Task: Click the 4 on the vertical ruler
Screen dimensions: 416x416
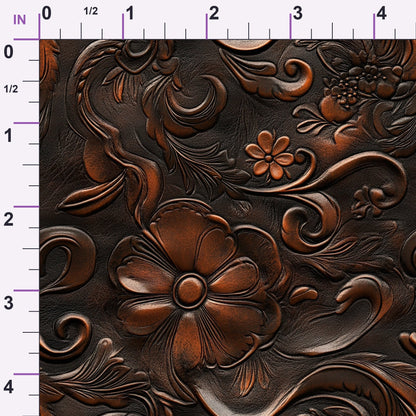Action: pyautogui.click(x=9, y=387)
